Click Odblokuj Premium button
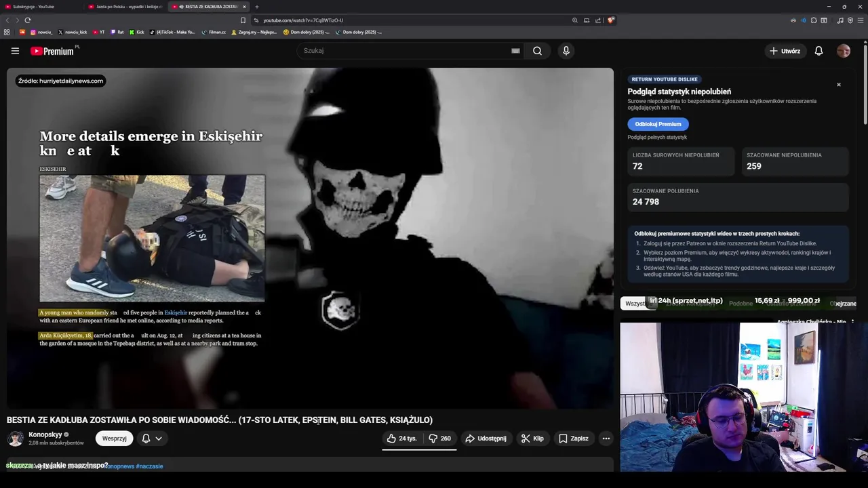Viewport: 868px width, 488px height. pos(658,124)
